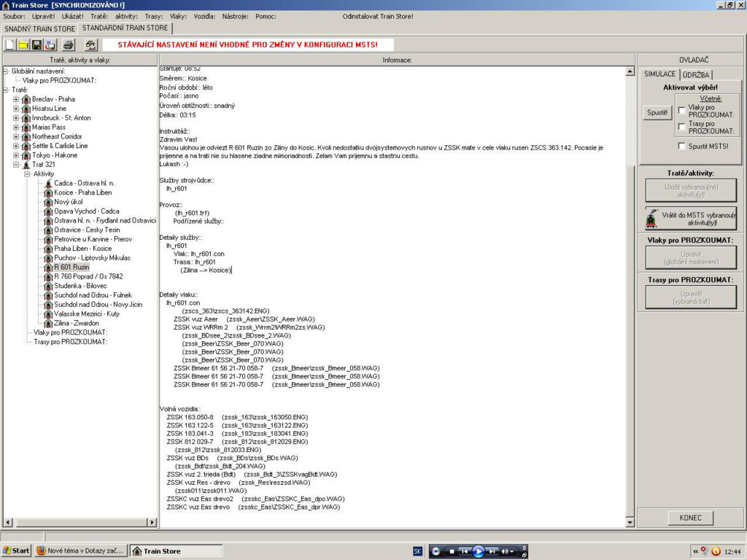
Task: Expand the Marias Pass route
Action: coord(16,128)
